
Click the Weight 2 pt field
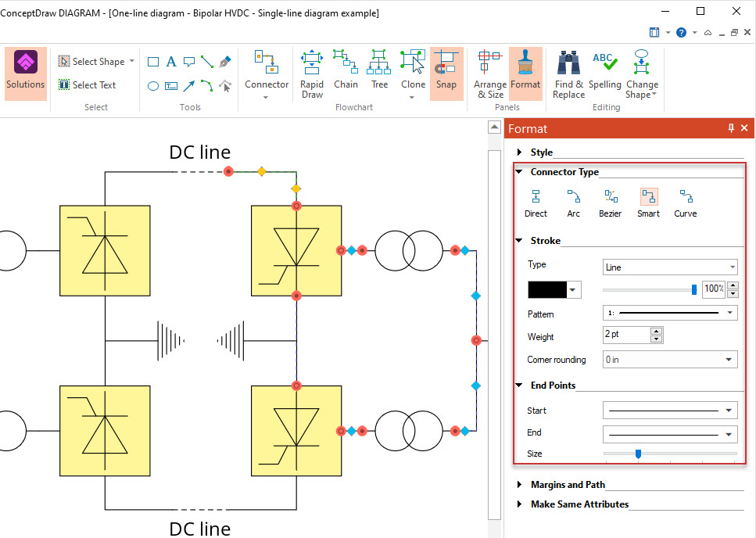626,335
